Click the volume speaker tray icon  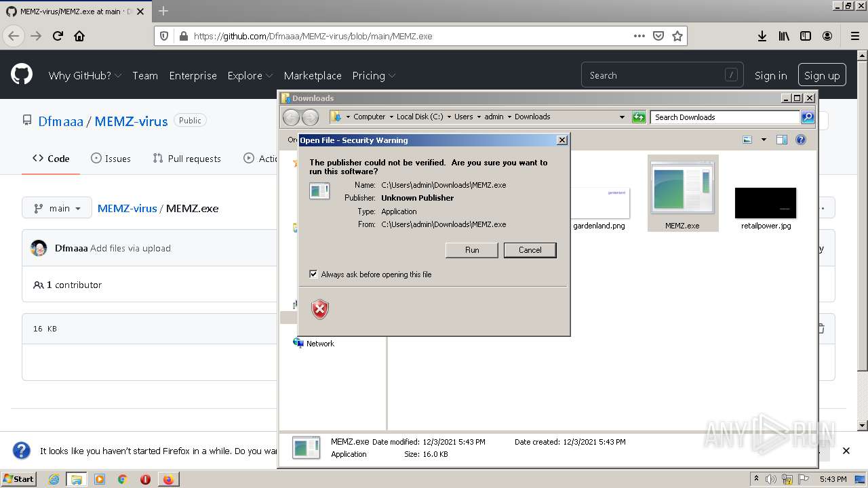[771, 479]
